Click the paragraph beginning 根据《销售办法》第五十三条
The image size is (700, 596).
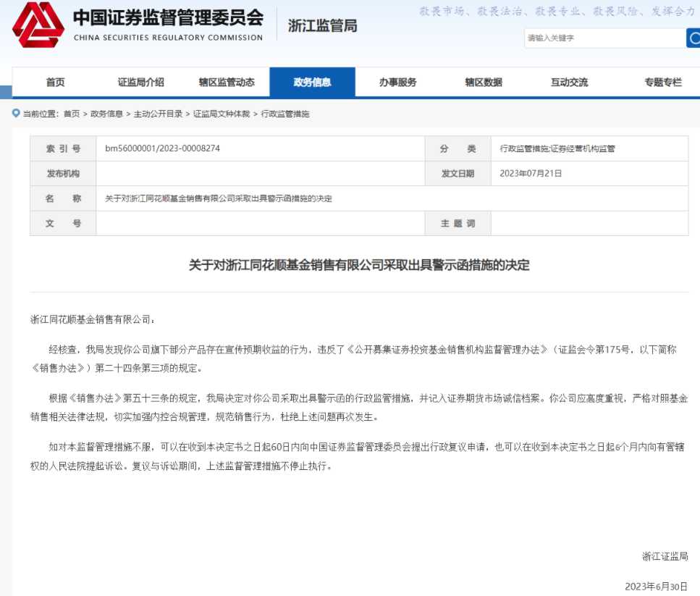pos(359,408)
